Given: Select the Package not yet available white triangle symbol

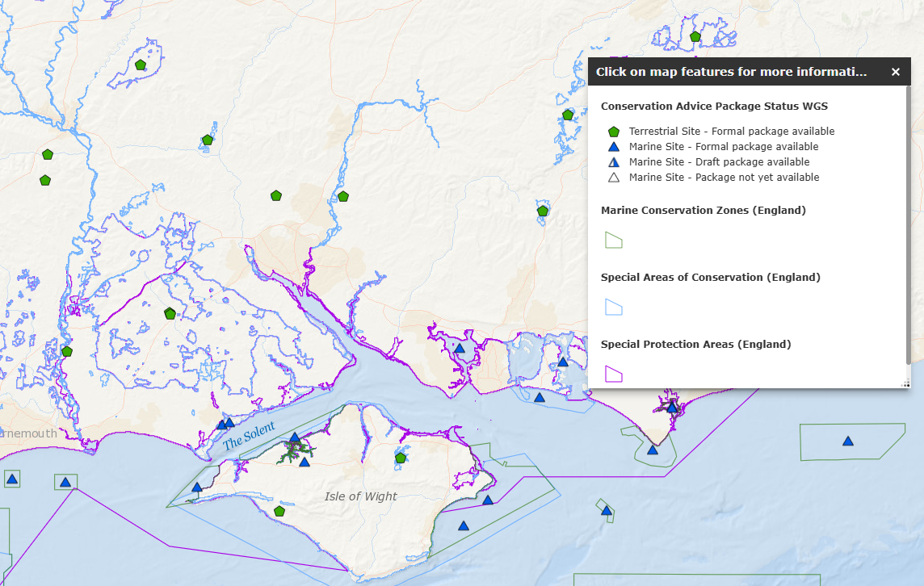Looking at the screenshot, I should click(x=614, y=177).
